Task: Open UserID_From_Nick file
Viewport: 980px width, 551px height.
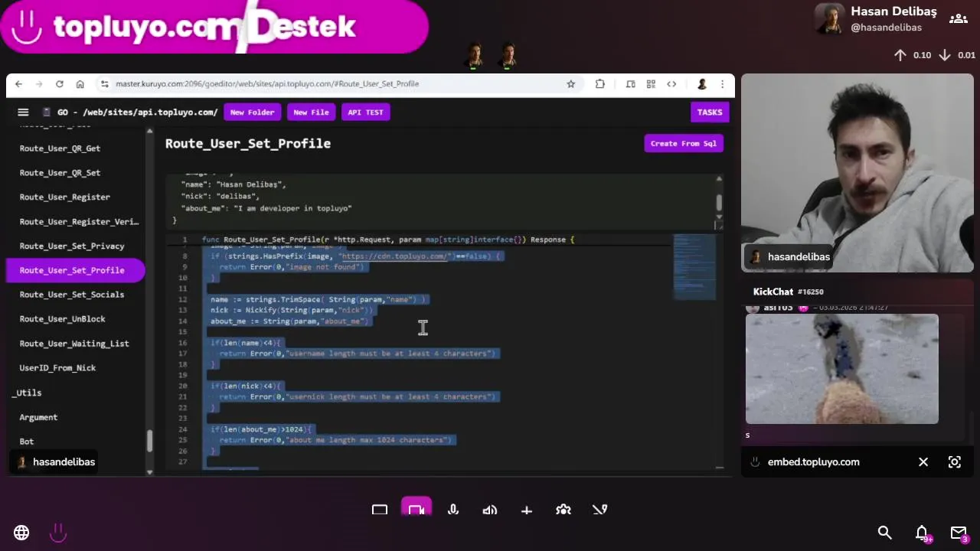Action: pyautogui.click(x=57, y=368)
